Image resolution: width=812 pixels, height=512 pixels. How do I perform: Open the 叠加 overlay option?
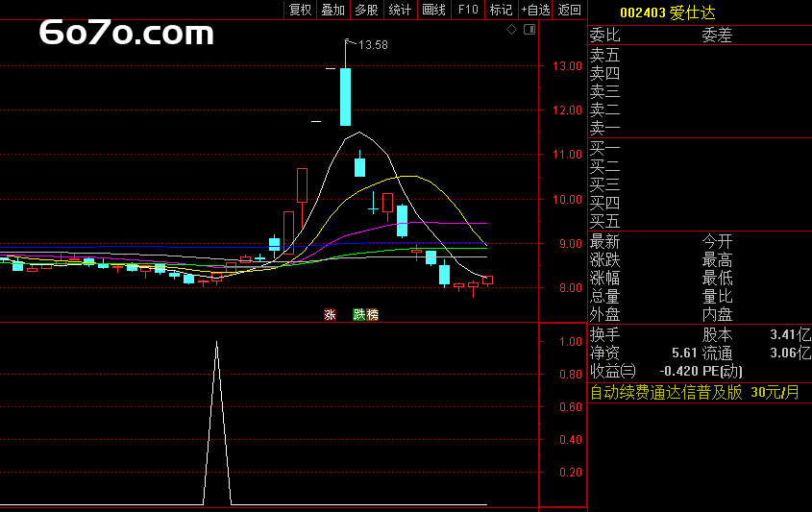coord(333,10)
